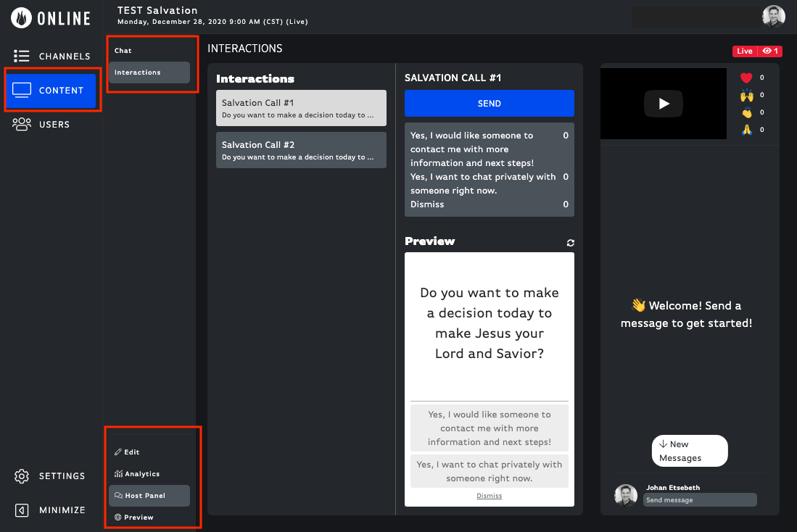Screen dimensions: 797x532
Task: Send the raised hands reaction
Action: click(x=746, y=95)
